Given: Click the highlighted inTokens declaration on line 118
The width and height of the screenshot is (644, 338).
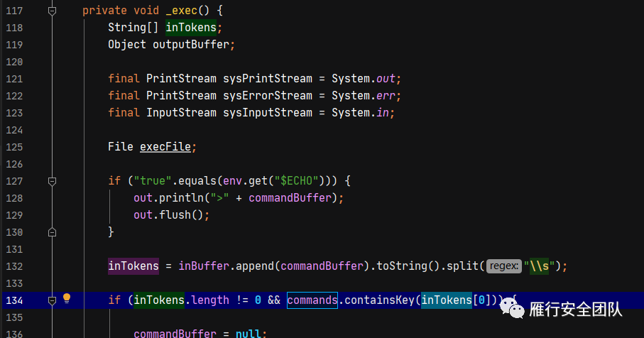Looking at the screenshot, I should pyautogui.click(x=191, y=28).
